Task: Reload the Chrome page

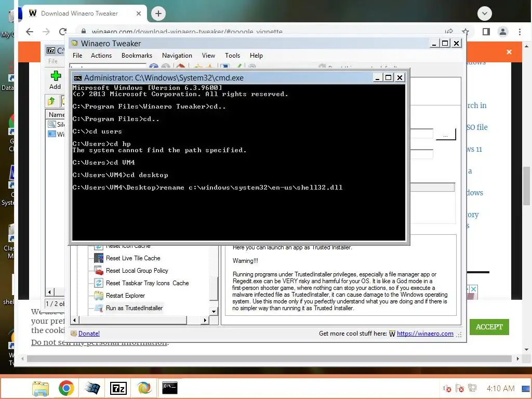Action: point(63,32)
